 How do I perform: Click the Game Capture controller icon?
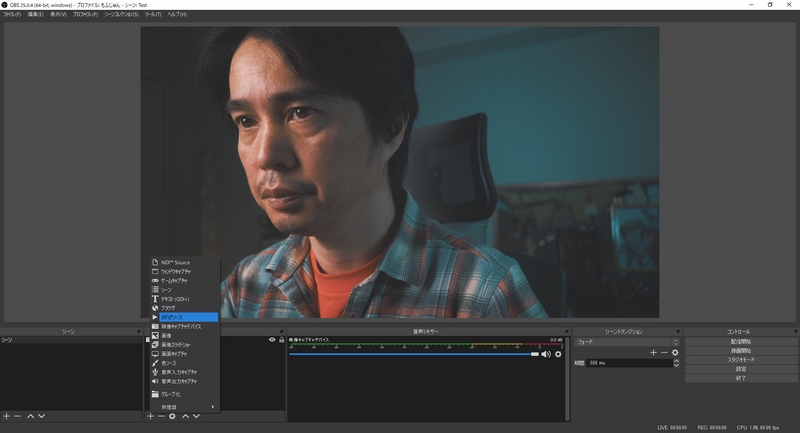click(x=155, y=280)
